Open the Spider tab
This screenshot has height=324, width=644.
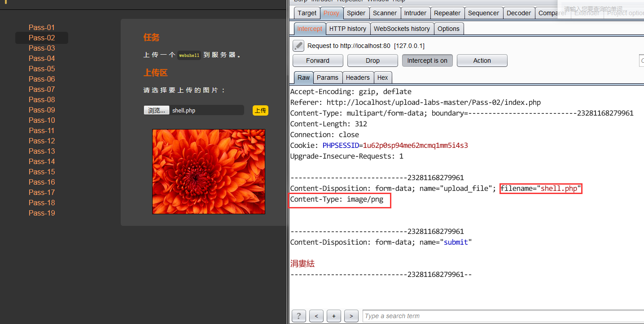click(356, 13)
